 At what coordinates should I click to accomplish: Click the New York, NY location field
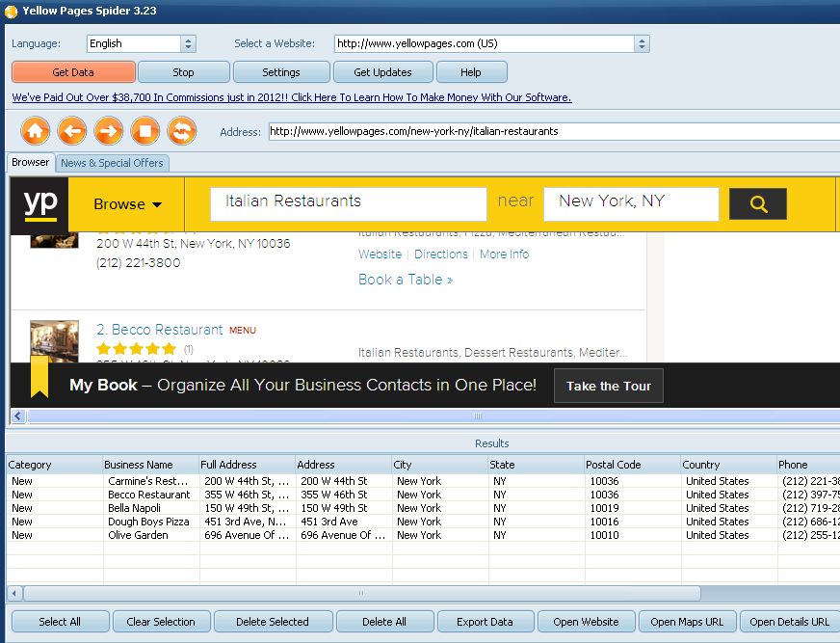click(631, 203)
